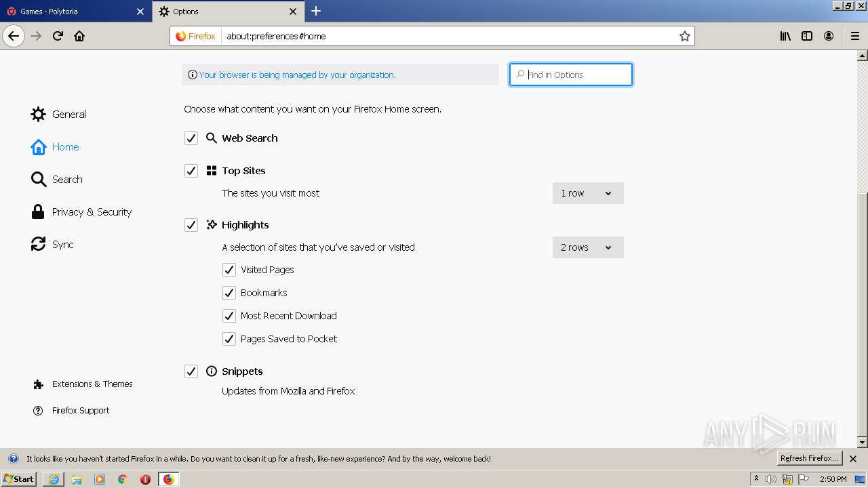Image resolution: width=868 pixels, height=488 pixels.
Task: Click the Firefox identity icon in address bar
Action: click(x=180, y=36)
